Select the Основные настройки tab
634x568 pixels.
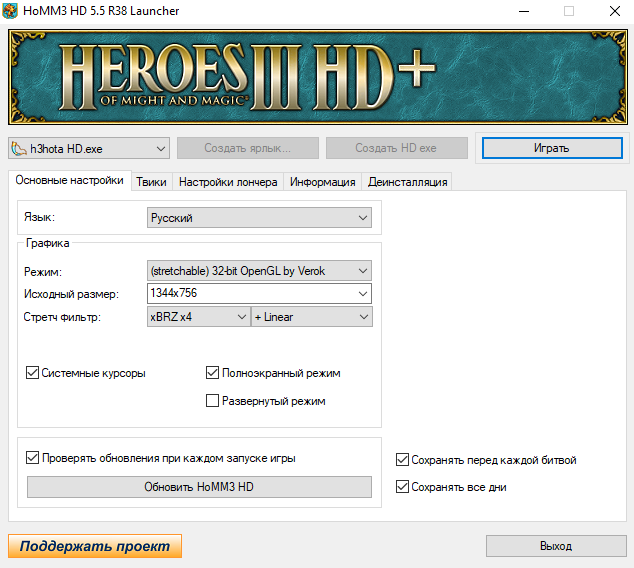pos(70,180)
